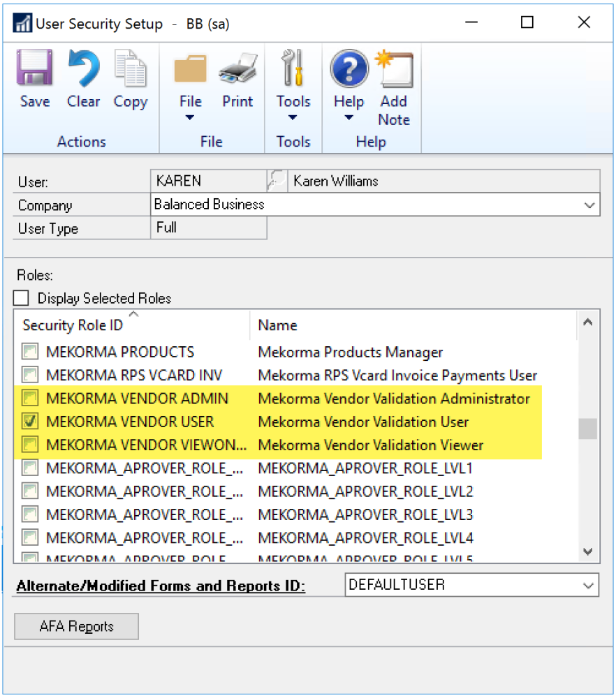This screenshot has width=616, height=698.
Task: Click the roles list scroll down arrow
Action: coord(588,551)
